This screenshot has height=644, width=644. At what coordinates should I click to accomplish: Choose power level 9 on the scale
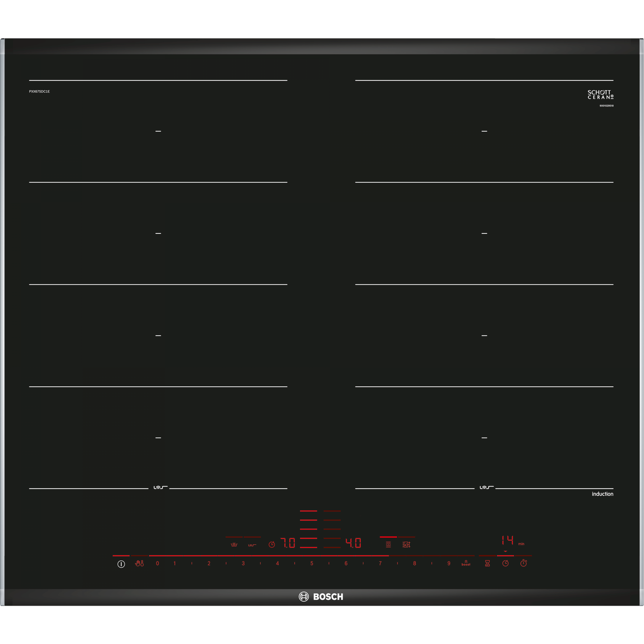(449, 563)
